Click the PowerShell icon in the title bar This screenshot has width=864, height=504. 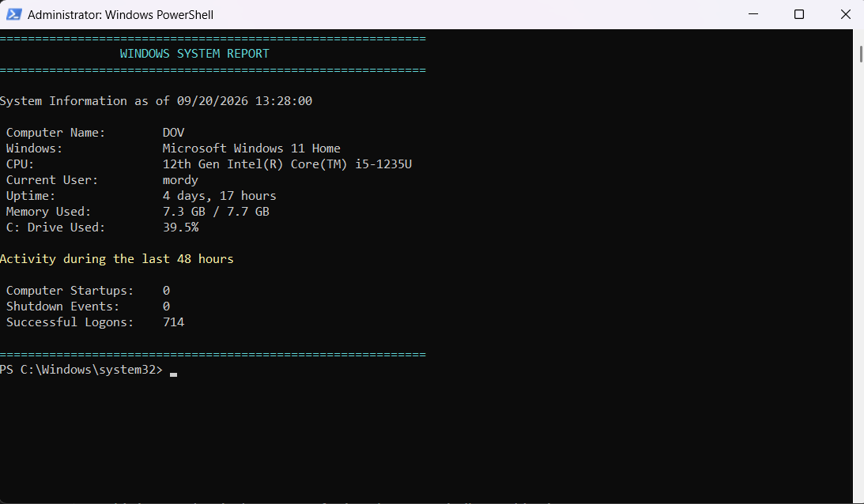tap(13, 14)
